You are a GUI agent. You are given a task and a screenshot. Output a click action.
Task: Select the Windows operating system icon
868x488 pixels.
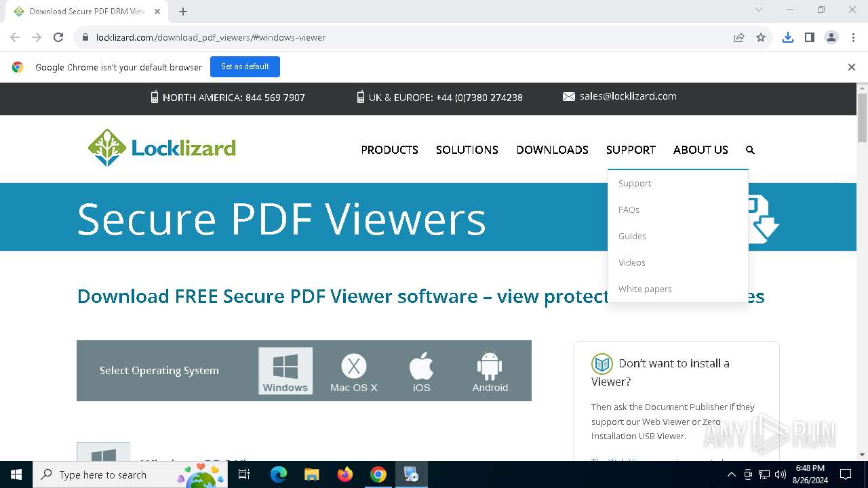point(285,371)
